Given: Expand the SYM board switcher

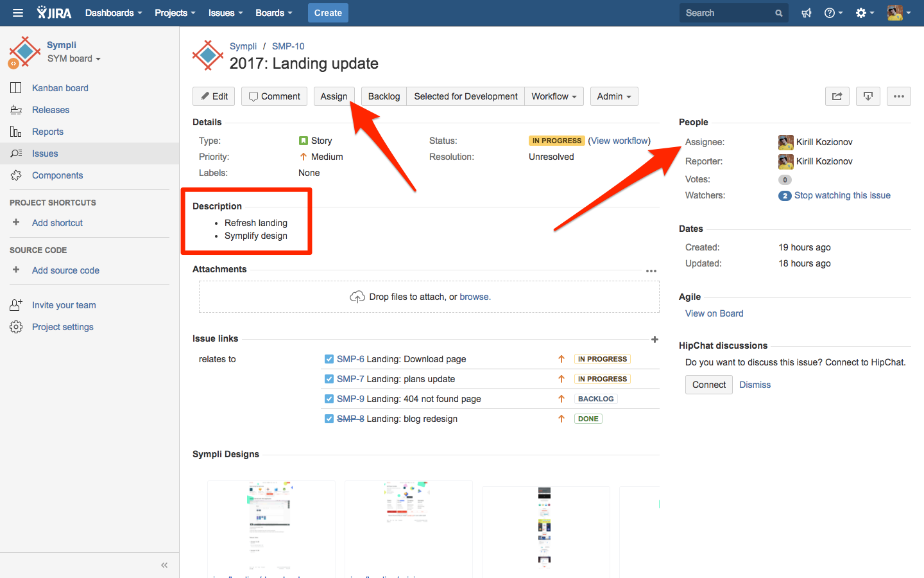Looking at the screenshot, I should 74,58.
